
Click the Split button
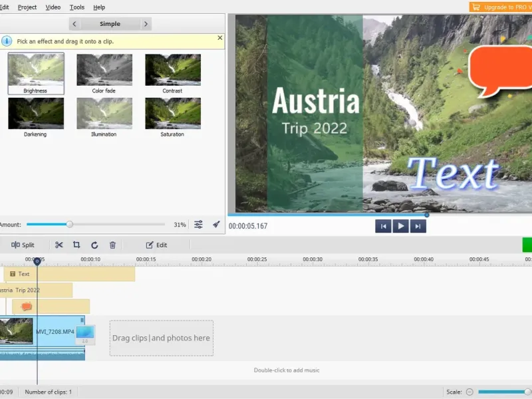[x=23, y=245]
